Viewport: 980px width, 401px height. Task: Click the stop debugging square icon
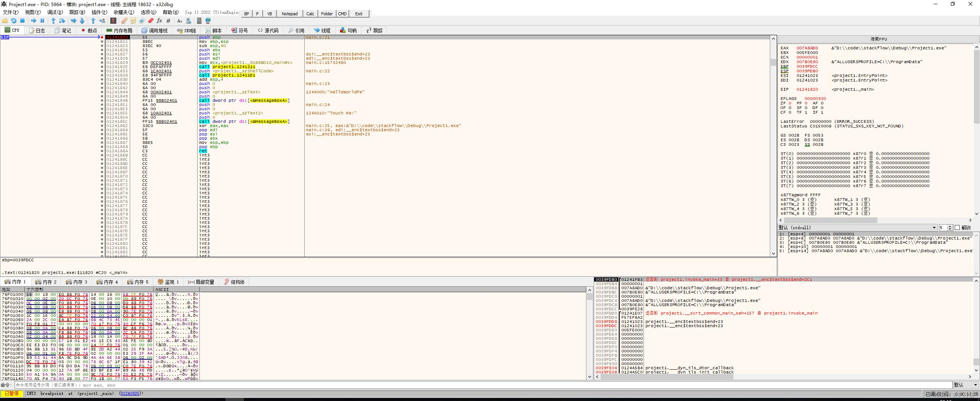click(x=22, y=21)
